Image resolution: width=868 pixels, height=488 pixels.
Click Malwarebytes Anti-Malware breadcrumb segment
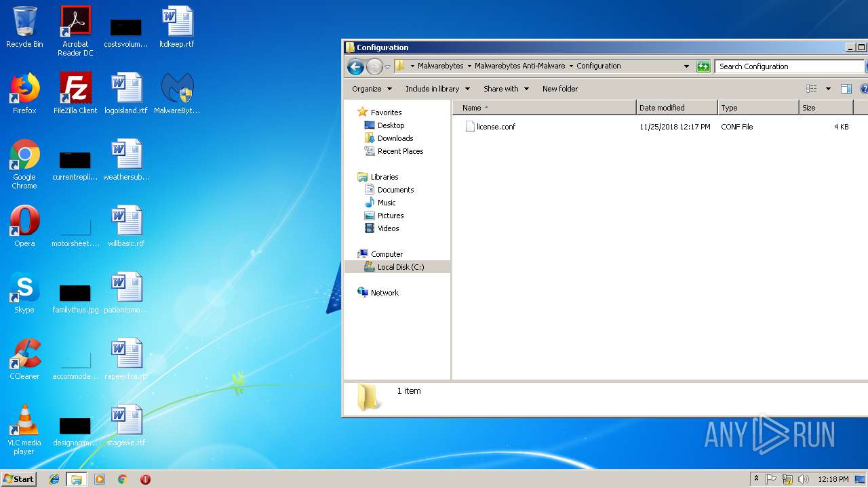pos(519,66)
